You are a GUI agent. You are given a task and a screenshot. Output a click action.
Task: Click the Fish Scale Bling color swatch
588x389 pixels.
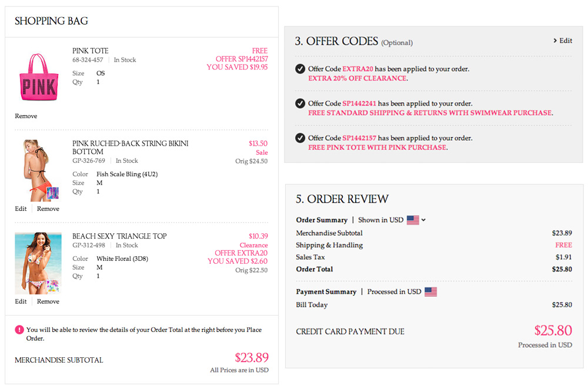[x=54, y=193]
